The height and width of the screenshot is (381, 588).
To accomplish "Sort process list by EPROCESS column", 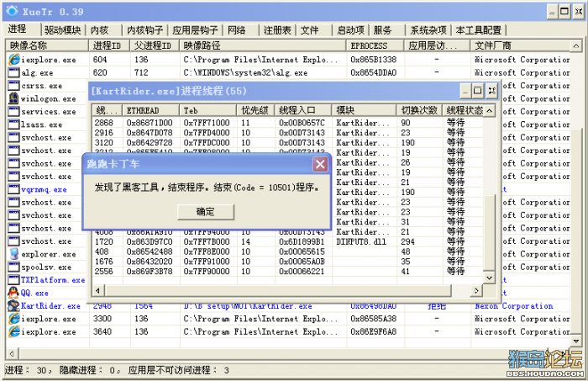I will click(375, 45).
